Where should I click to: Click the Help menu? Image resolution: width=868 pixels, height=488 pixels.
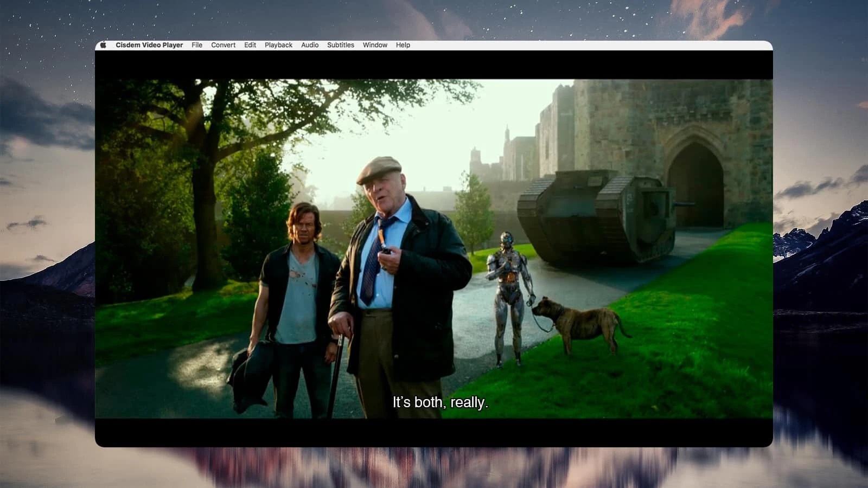tap(403, 45)
